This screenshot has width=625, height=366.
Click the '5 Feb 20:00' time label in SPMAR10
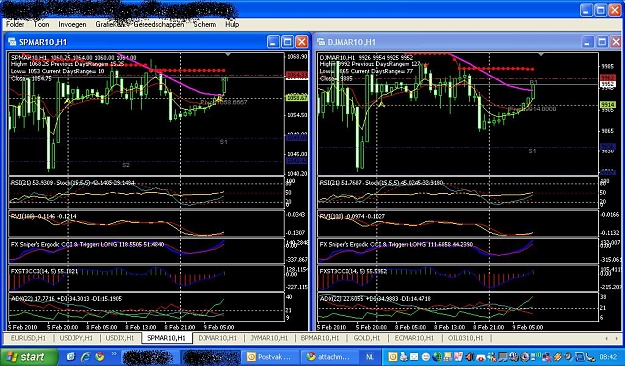63,327
